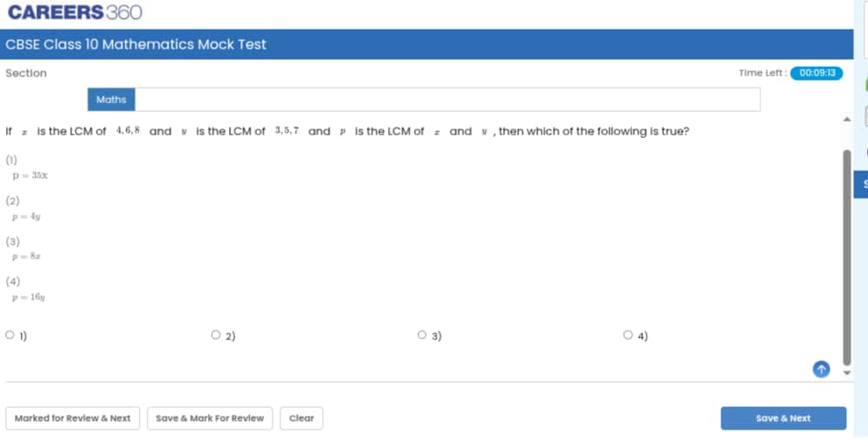Click the empty section bar beside Maths
Viewport: 868px width, 446px height.
point(447,100)
